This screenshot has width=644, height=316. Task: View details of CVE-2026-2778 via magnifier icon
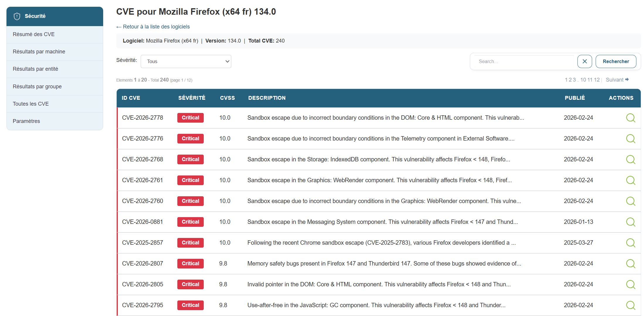pyautogui.click(x=630, y=118)
